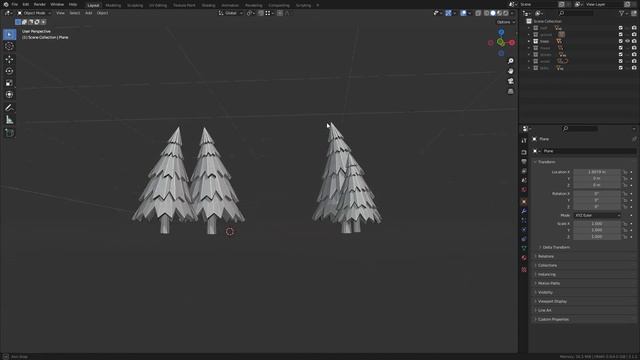
Task: Collapse the Transform panel
Action: (x=546, y=162)
